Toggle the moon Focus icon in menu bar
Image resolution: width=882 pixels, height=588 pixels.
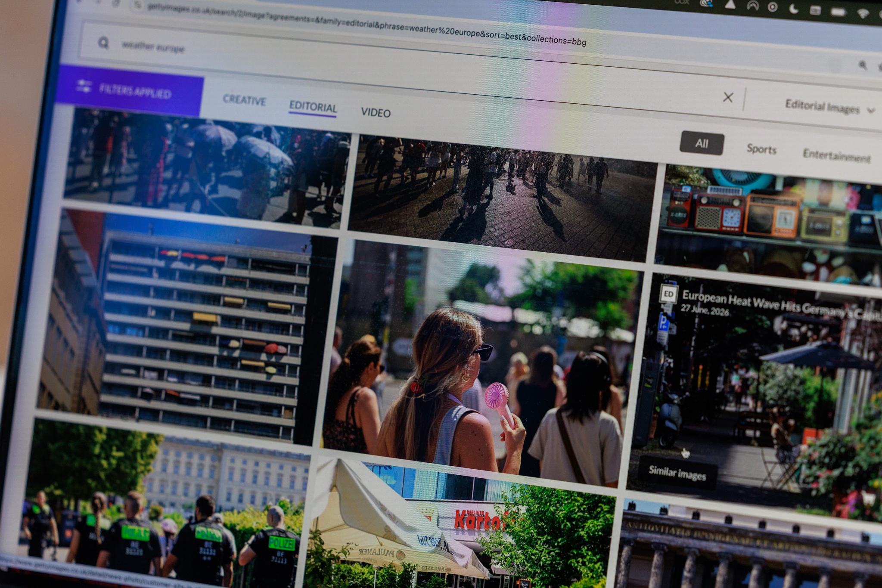coord(794,9)
